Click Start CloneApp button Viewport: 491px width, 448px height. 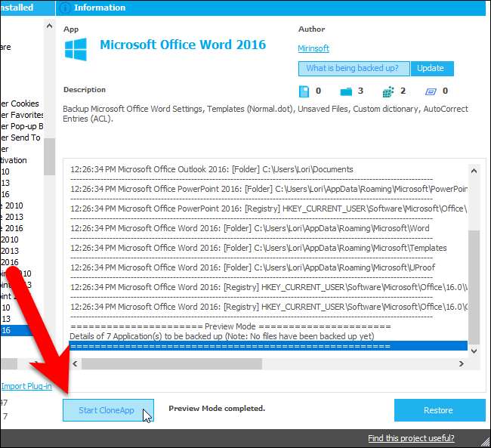(x=107, y=410)
